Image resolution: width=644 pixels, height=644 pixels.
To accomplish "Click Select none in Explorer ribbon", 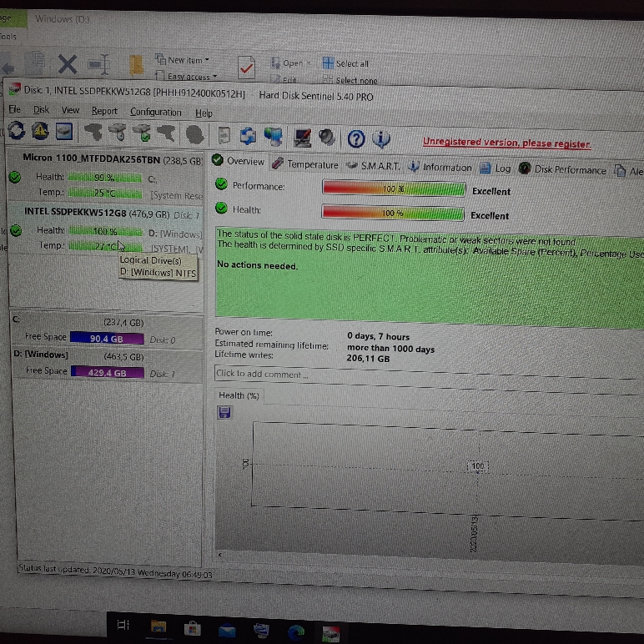I will click(x=350, y=80).
